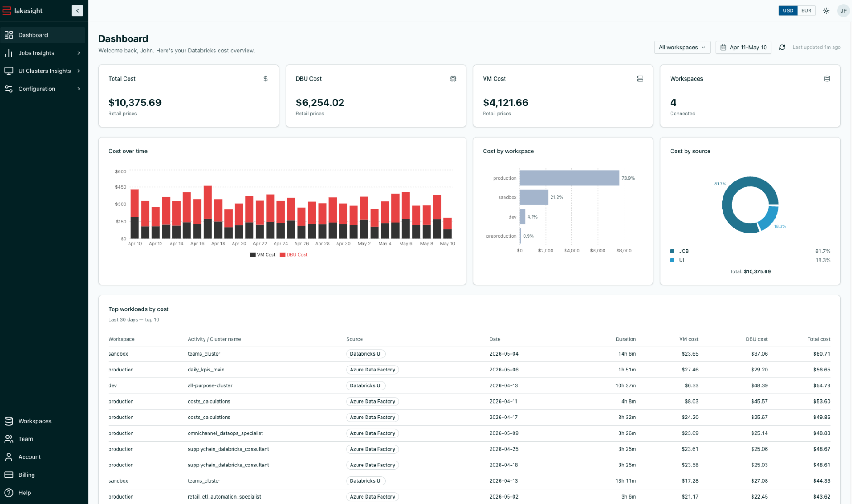
Task: Open the JF user avatar menu
Action: (843, 10)
